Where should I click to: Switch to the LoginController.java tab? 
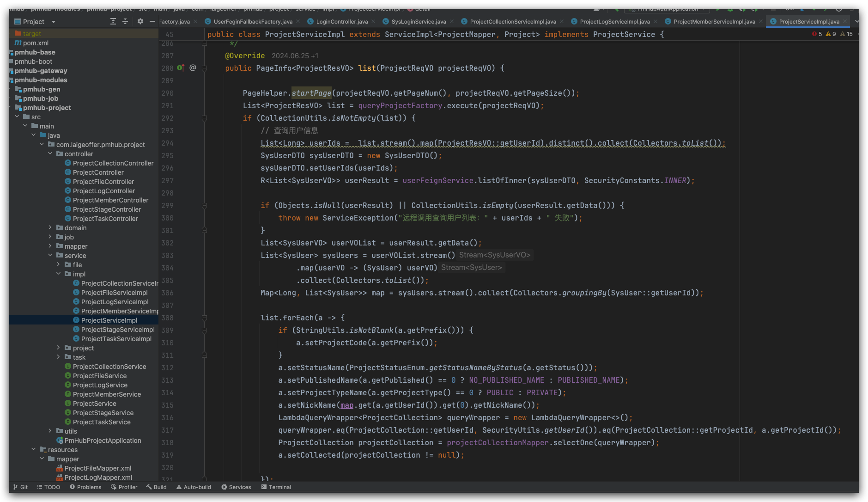click(x=341, y=22)
